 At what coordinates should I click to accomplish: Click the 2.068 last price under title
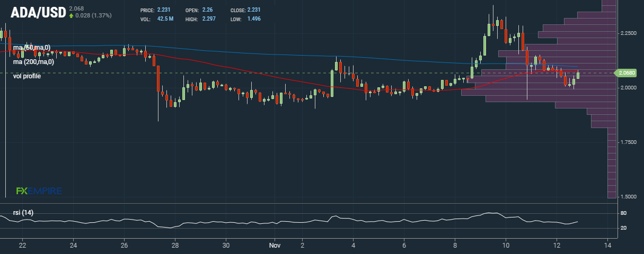[76, 8]
